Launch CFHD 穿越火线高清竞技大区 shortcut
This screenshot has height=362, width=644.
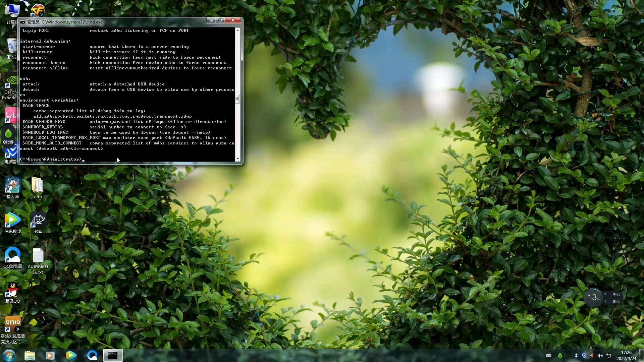(x=12, y=324)
